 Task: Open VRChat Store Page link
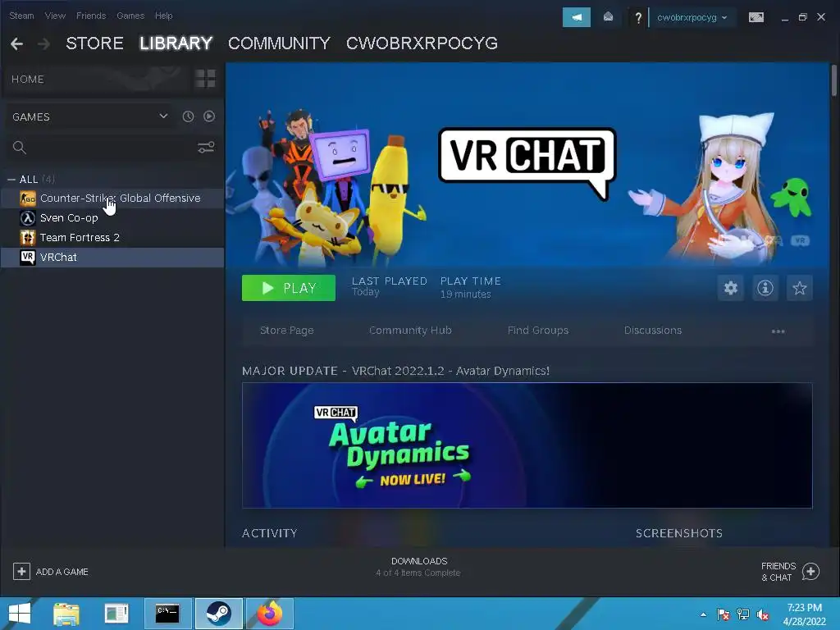(286, 331)
